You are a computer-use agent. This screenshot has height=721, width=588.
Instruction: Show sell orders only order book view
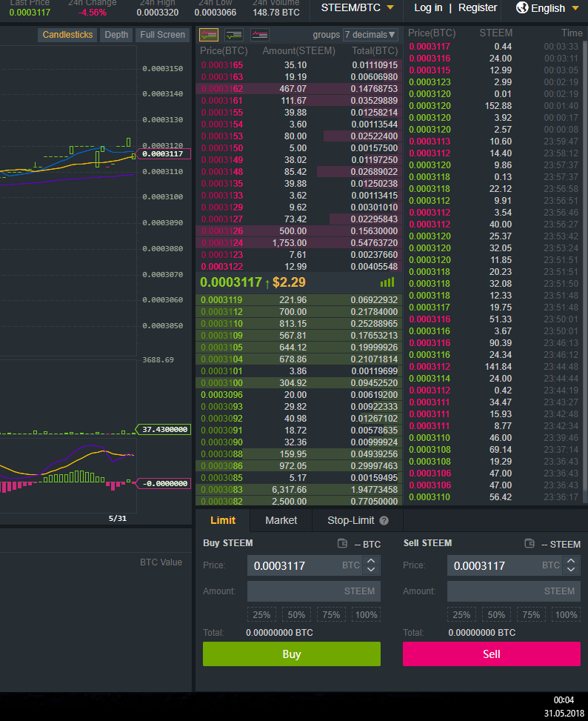pos(259,35)
